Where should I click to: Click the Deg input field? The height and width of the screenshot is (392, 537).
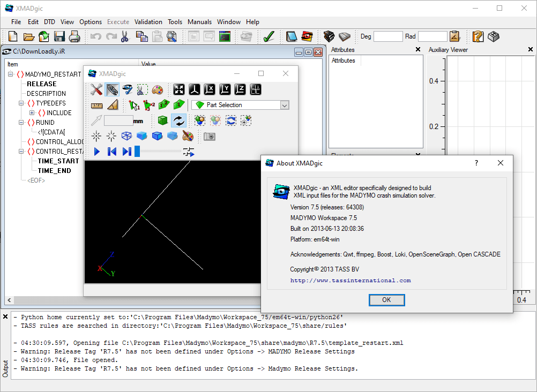coord(387,36)
